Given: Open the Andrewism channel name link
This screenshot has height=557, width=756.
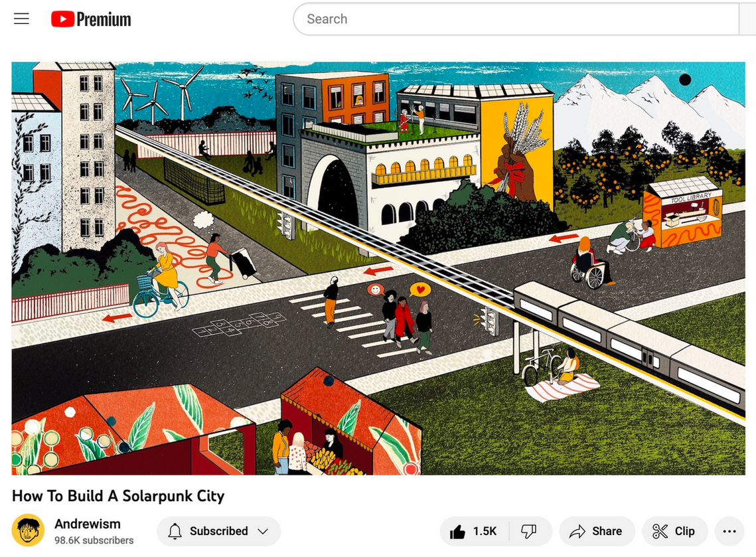Looking at the screenshot, I should (x=87, y=524).
